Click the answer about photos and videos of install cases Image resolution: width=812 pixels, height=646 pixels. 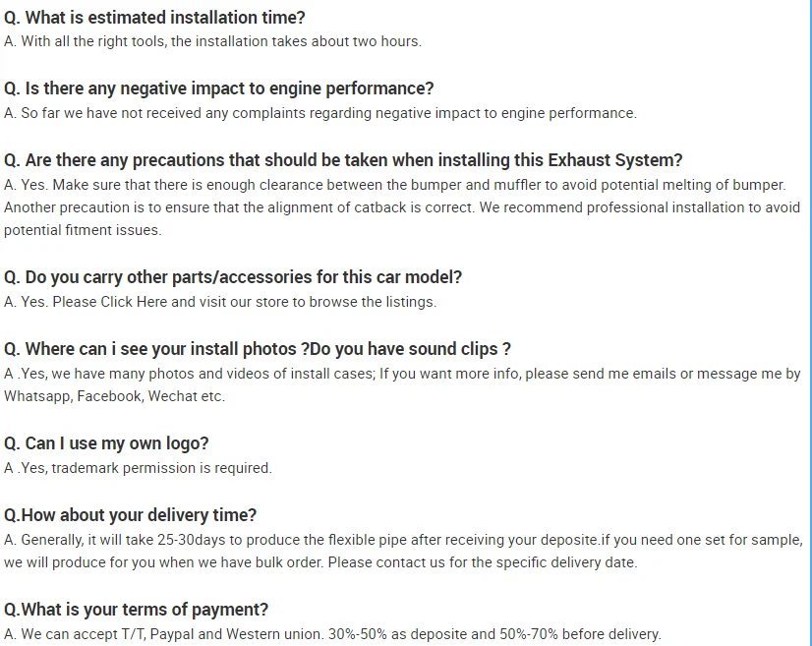(402, 374)
